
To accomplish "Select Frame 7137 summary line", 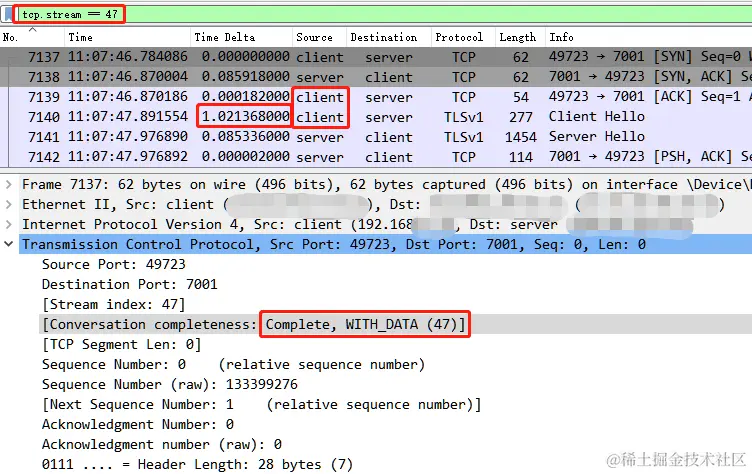I will pyautogui.click(x=386, y=184).
